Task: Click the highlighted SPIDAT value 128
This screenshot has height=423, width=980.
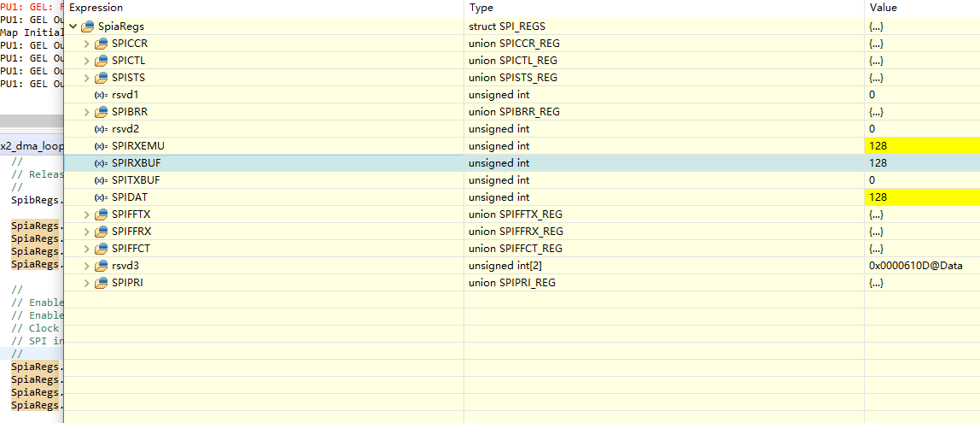Action: point(923,197)
